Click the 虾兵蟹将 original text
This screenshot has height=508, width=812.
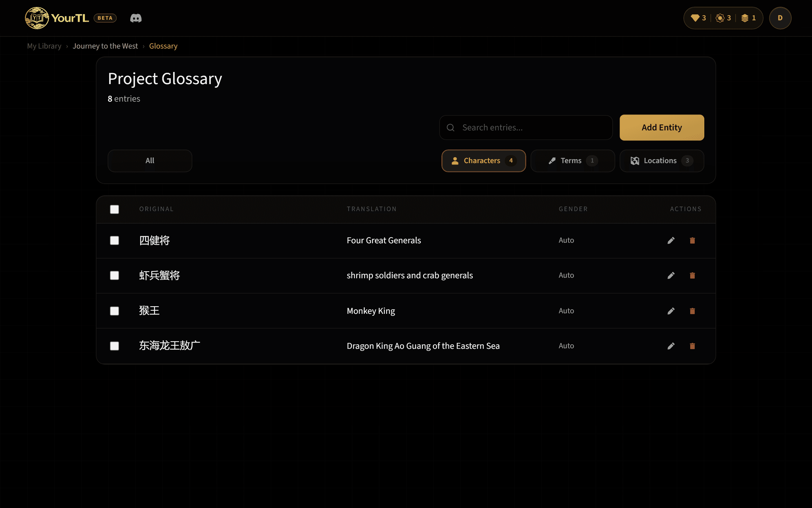pyautogui.click(x=159, y=275)
